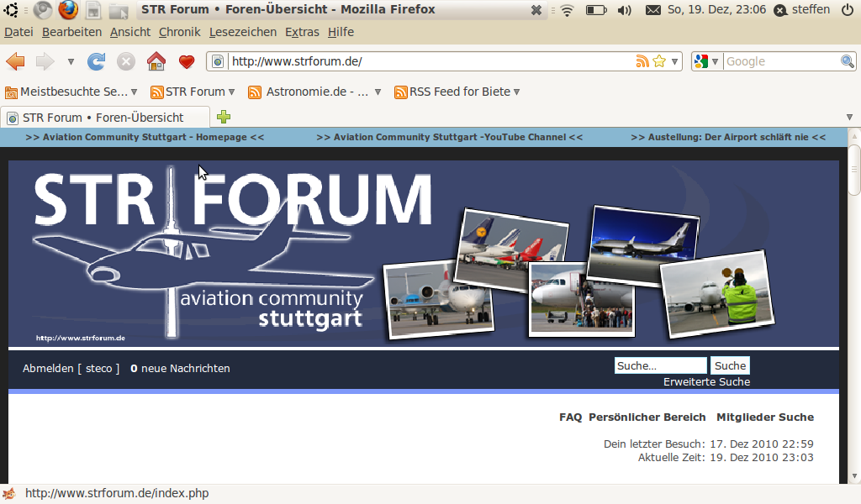Open the Extras menu
The height and width of the screenshot is (504, 861).
(x=302, y=32)
